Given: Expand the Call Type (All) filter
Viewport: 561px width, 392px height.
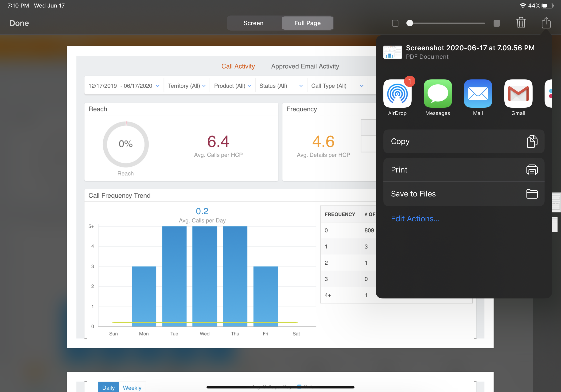Looking at the screenshot, I should coord(337,86).
